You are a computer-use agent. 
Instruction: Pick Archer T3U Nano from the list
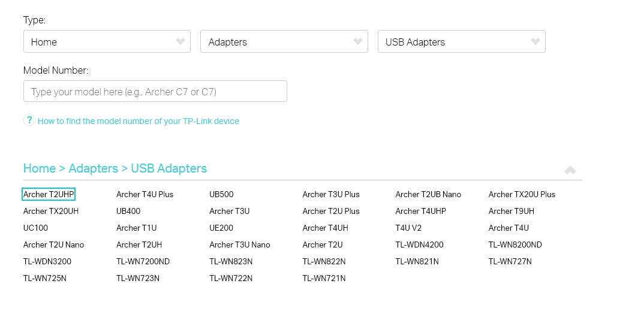point(240,245)
